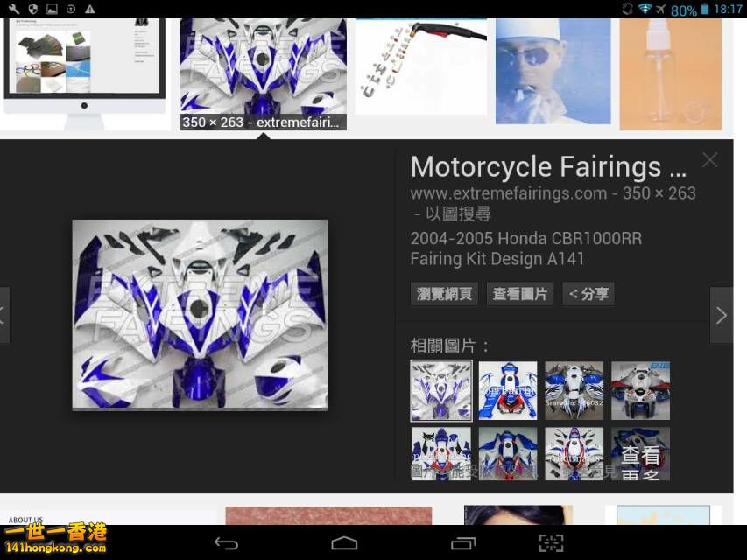Go to previous image with left arrow
The image size is (747, 560).
pyautogui.click(x=4, y=315)
